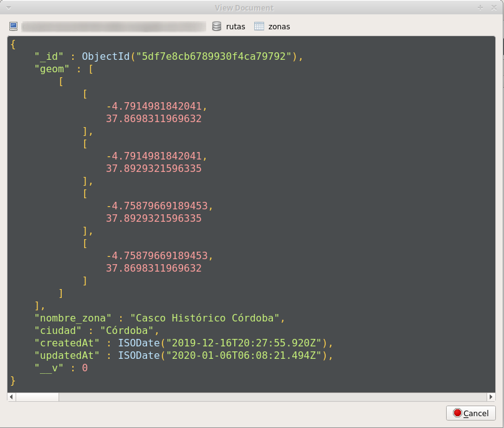The width and height of the screenshot is (504, 428).
Task: Open the window menu arrow in the title bar
Action: (x=7, y=7)
